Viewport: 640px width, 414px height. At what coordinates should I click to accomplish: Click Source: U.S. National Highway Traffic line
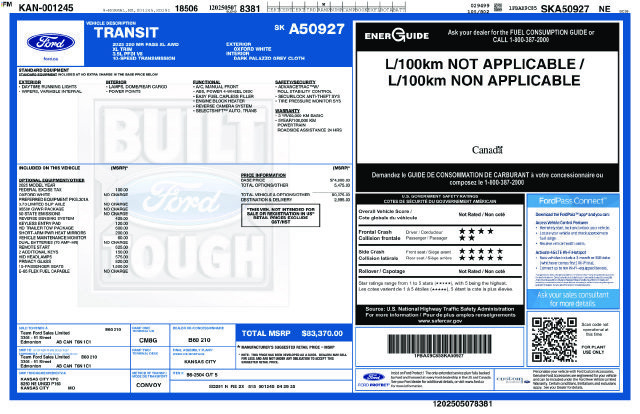pyautogui.click(x=440, y=309)
